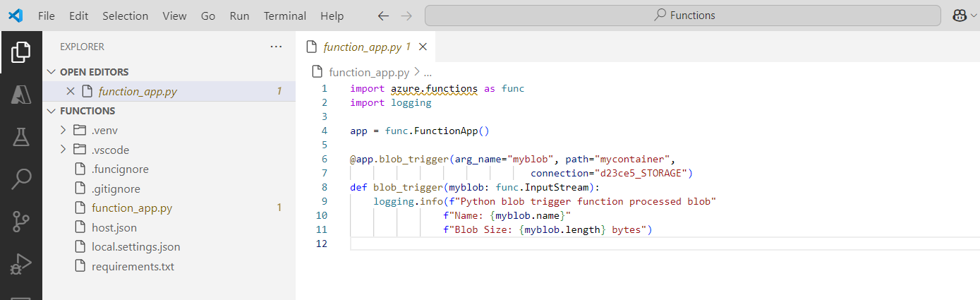980x300 pixels.
Task: Open the Search view in activity bar
Action: pos(21,179)
